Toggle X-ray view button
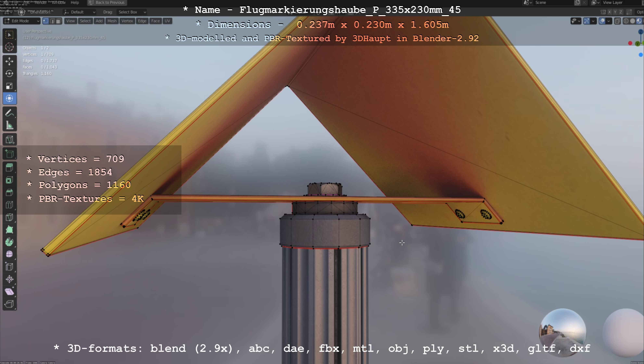This screenshot has width=644, height=364. pyautogui.click(x=617, y=21)
